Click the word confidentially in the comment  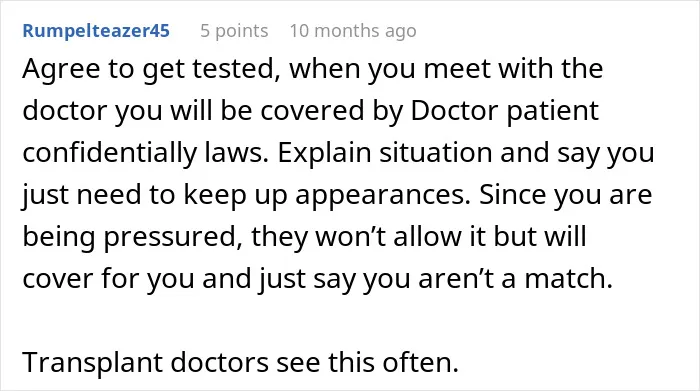109,153
